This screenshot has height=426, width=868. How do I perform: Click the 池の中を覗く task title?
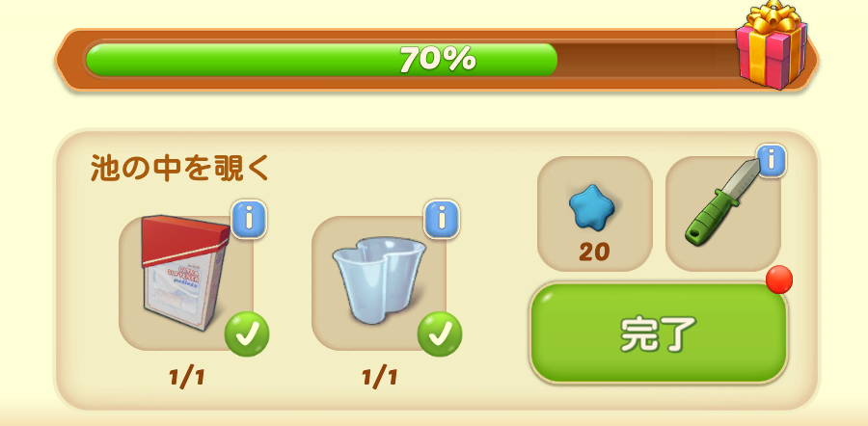(x=180, y=169)
